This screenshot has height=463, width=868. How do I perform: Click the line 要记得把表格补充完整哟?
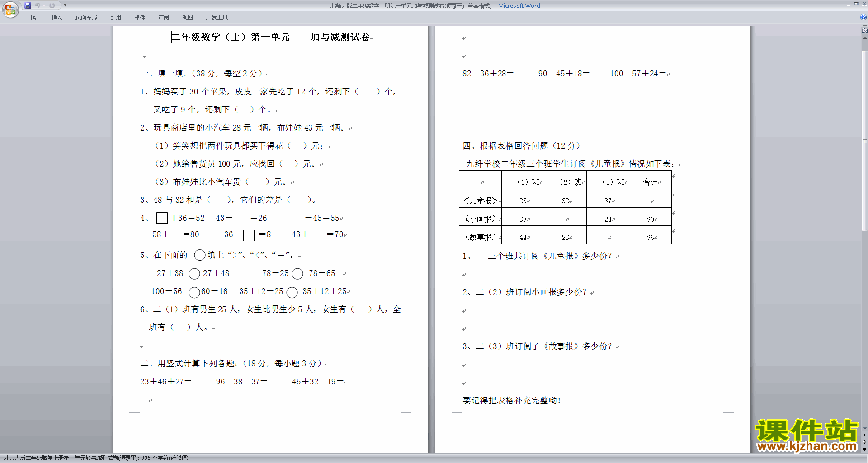(512, 401)
